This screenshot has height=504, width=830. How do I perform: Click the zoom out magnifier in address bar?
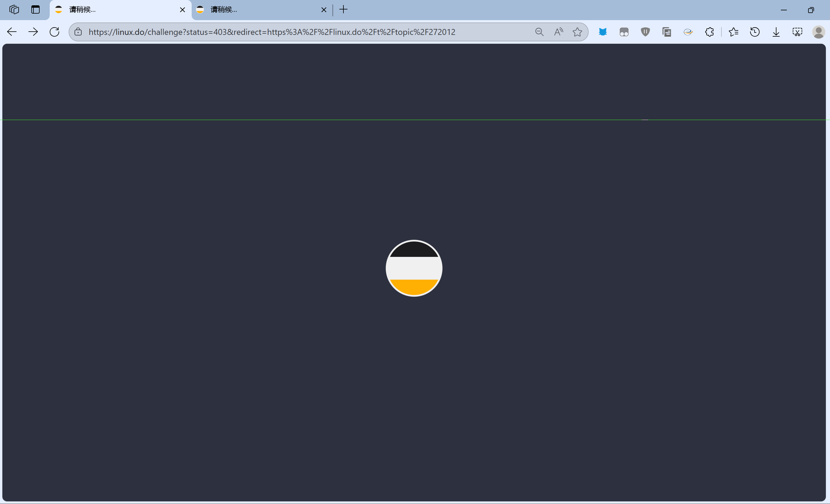(539, 32)
